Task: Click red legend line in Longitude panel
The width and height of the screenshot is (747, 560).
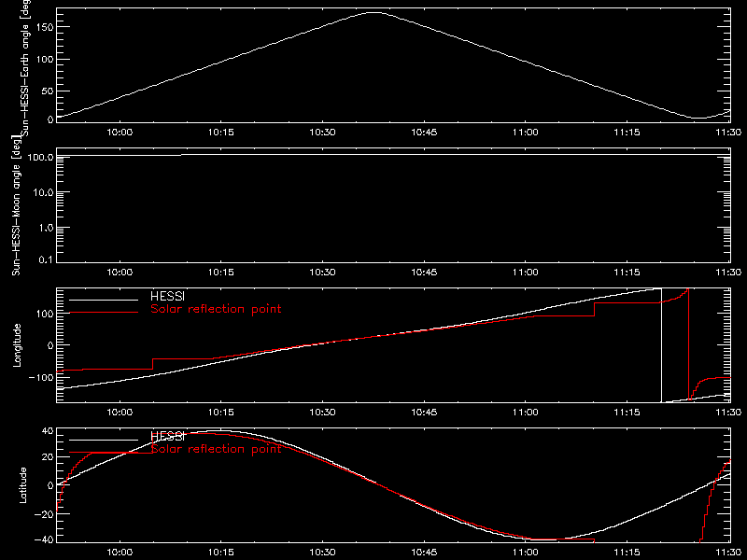Action: 104,313
